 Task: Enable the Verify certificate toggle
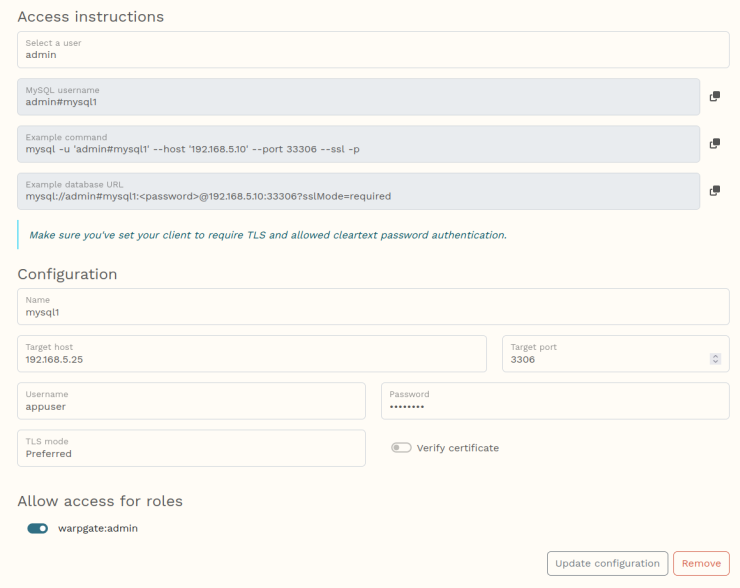tap(401, 448)
